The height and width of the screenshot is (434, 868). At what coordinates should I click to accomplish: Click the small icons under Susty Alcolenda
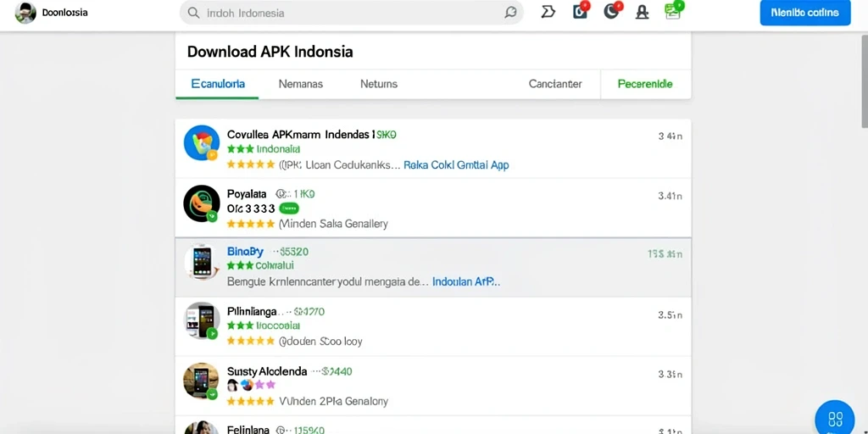pos(251,385)
